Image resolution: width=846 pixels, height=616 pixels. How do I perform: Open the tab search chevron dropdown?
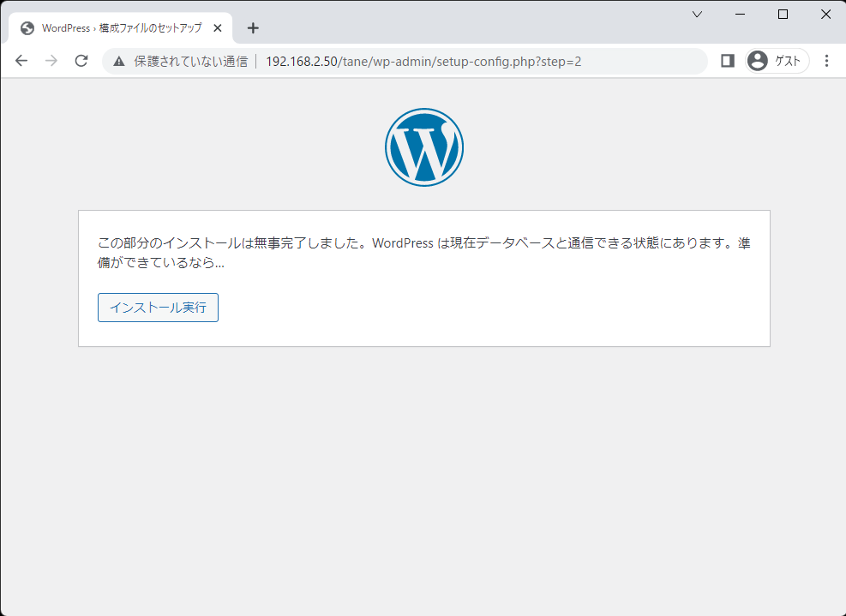point(697,15)
